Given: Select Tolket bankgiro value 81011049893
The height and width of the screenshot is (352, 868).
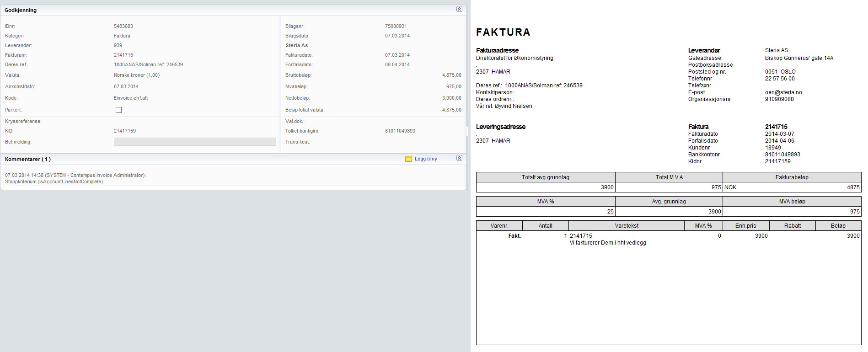Looking at the screenshot, I should (400, 131).
